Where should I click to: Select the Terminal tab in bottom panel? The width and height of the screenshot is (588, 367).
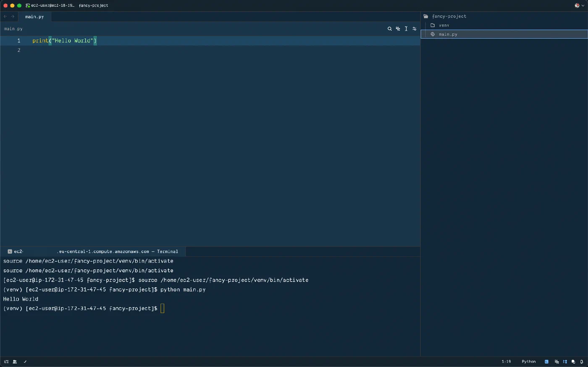coord(93,252)
